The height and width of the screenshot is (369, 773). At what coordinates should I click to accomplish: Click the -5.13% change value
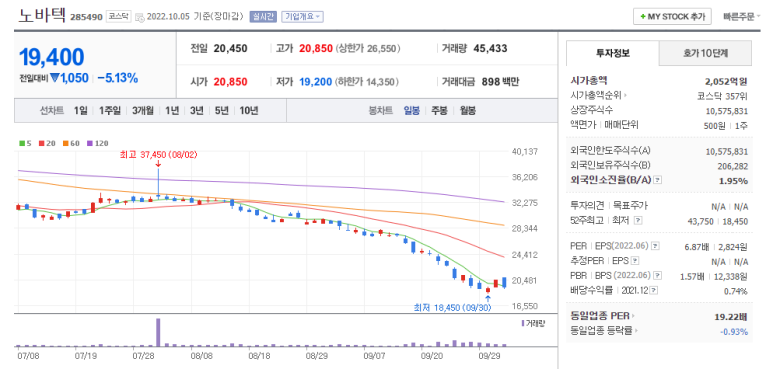point(117,78)
